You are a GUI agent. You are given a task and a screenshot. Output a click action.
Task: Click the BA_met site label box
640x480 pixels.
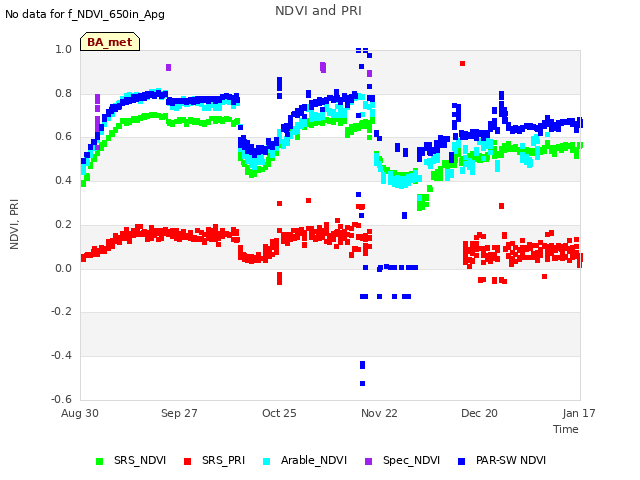tap(110, 42)
